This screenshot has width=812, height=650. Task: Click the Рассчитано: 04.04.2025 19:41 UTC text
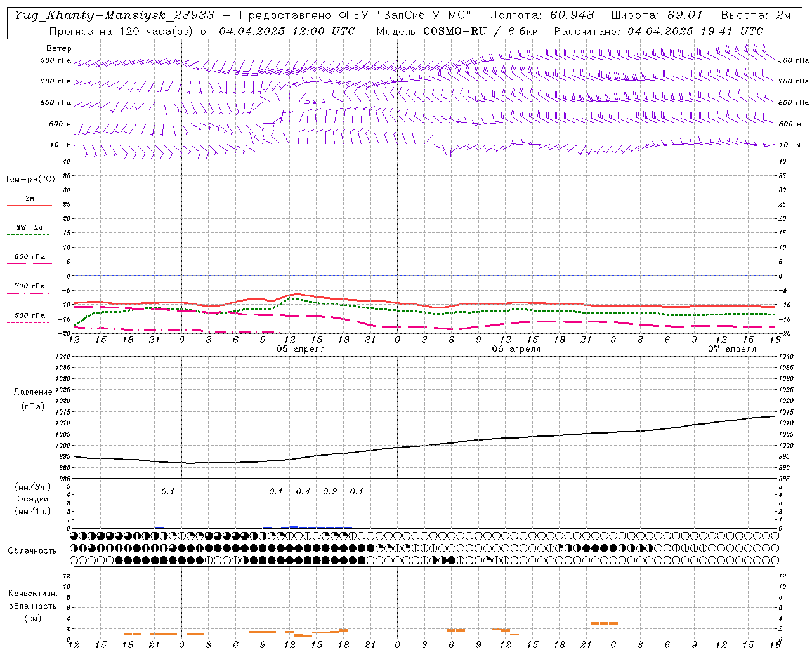(658, 31)
